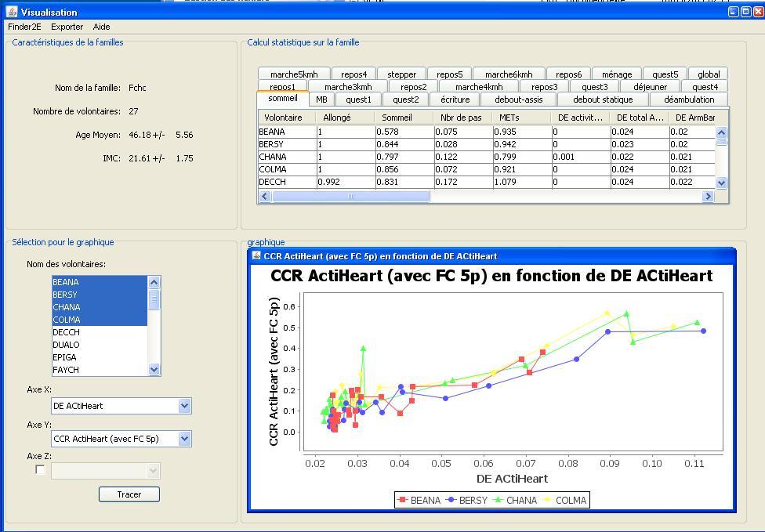This screenshot has width=765, height=532.
Task: Open the MB tab
Action: 321,100
